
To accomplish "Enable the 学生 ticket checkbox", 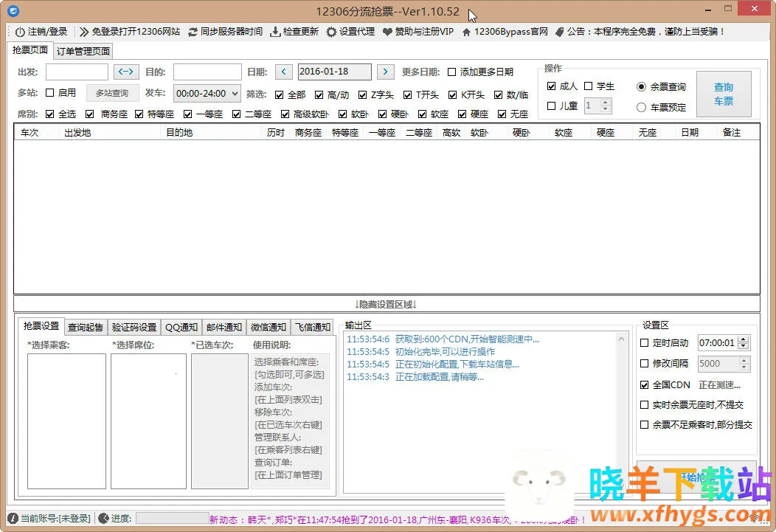I will [589, 86].
